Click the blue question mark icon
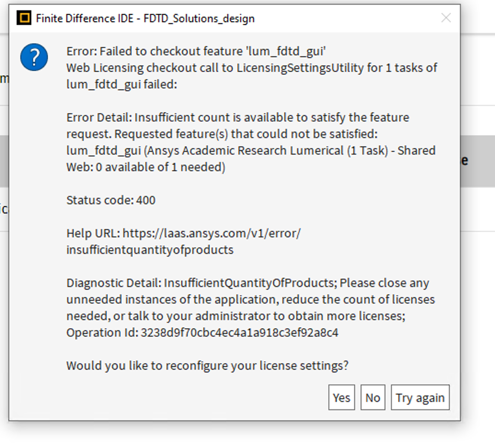Image resolution: width=495 pixels, height=448 pixels. tap(34, 57)
